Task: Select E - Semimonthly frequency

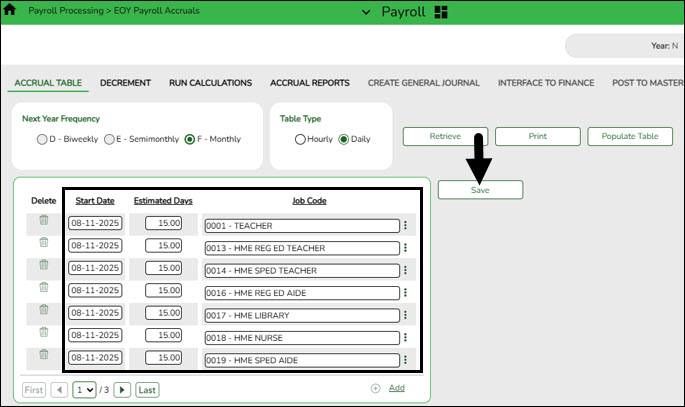Action: pyautogui.click(x=109, y=139)
